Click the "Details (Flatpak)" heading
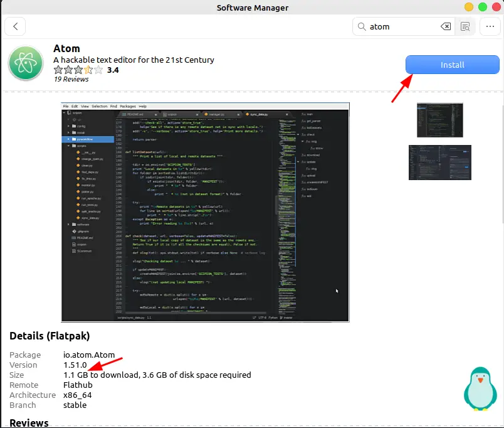The image size is (504, 428). point(50,336)
